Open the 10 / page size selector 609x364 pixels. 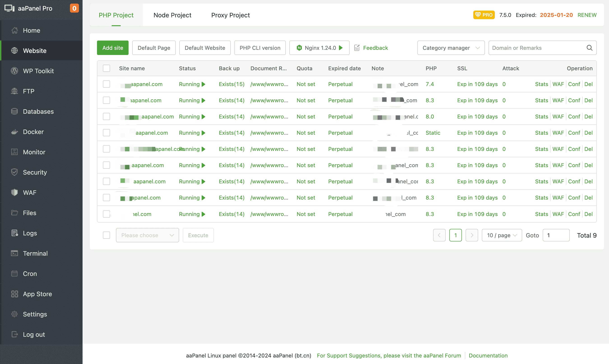click(501, 235)
